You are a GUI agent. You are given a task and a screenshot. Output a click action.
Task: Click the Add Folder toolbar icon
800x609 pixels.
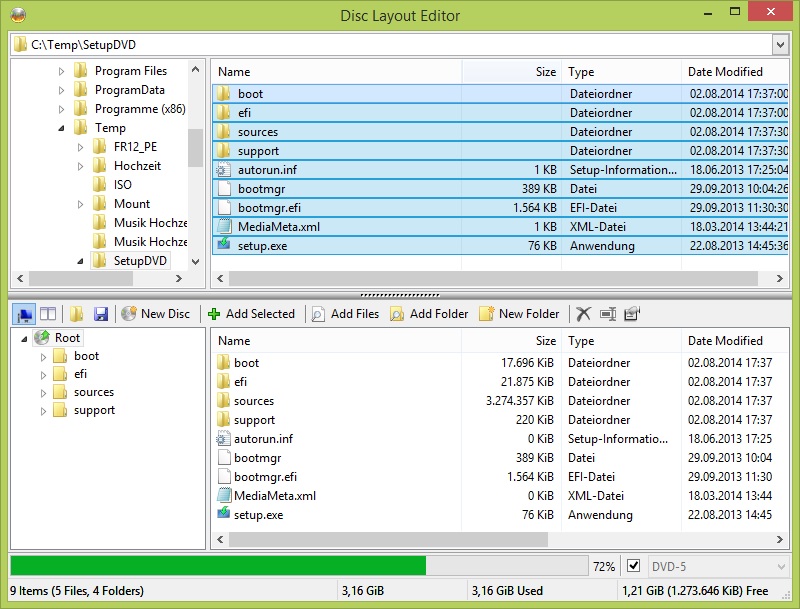pos(399,314)
